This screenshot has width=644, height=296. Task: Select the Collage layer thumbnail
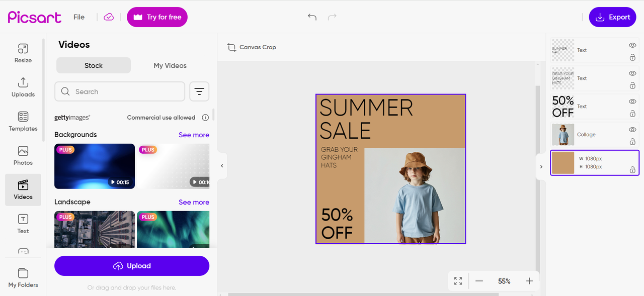(562, 135)
